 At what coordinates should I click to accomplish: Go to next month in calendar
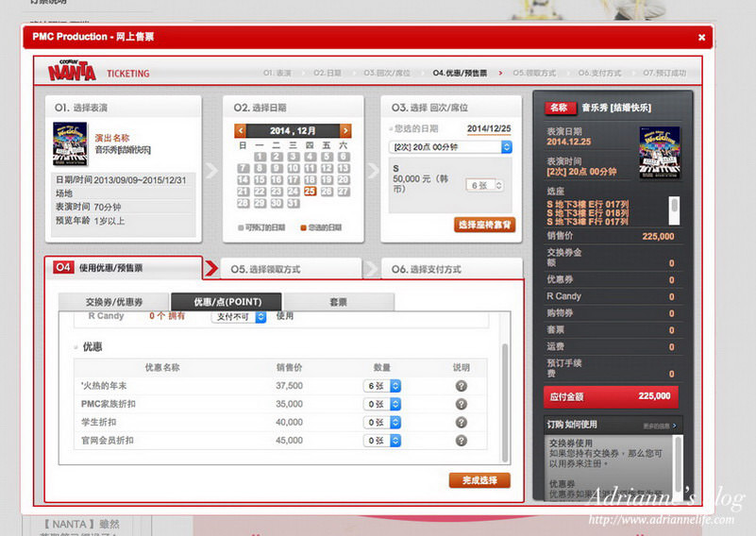[x=345, y=130]
